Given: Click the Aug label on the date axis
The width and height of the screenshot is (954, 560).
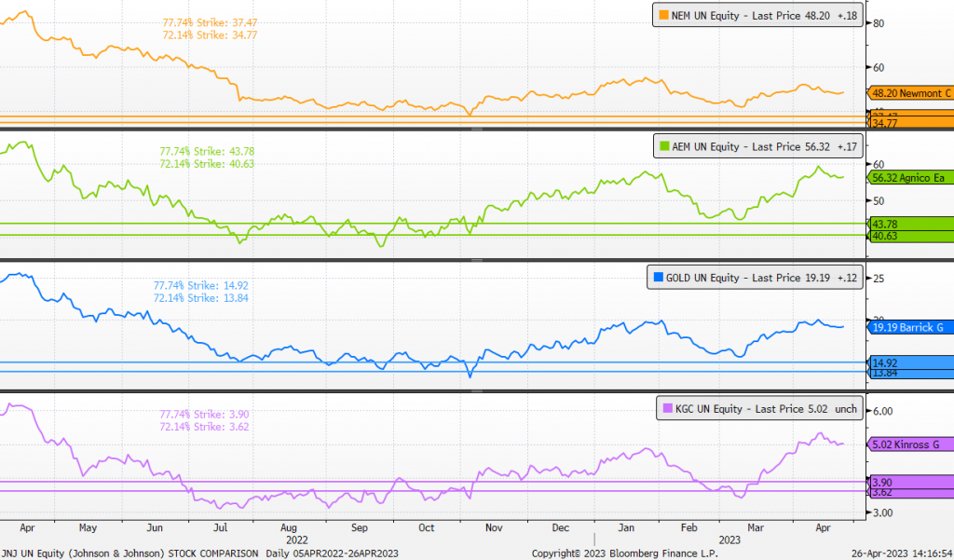Looking at the screenshot, I should click(x=289, y=527).
